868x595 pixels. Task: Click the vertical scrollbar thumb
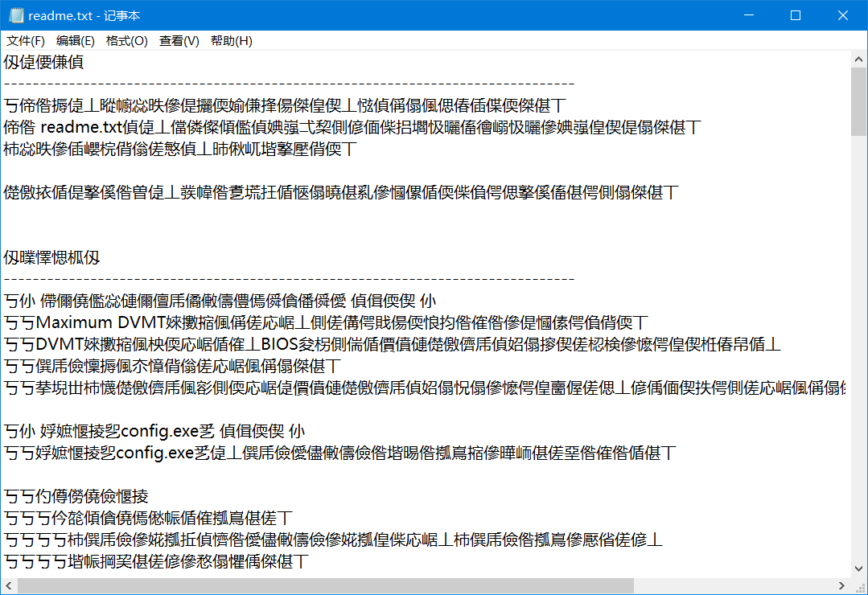[858, 102]
